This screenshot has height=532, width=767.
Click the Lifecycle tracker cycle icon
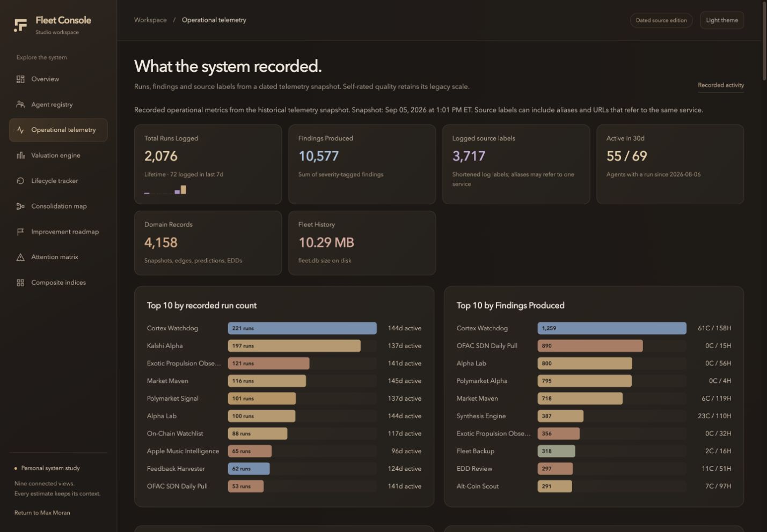(x=20, y=181)
